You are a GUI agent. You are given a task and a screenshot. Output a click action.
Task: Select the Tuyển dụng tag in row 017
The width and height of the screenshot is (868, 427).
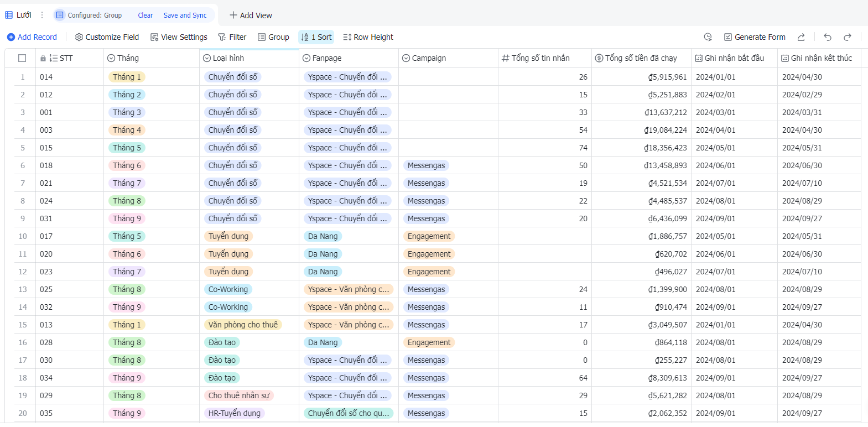(x=228, y=236)
